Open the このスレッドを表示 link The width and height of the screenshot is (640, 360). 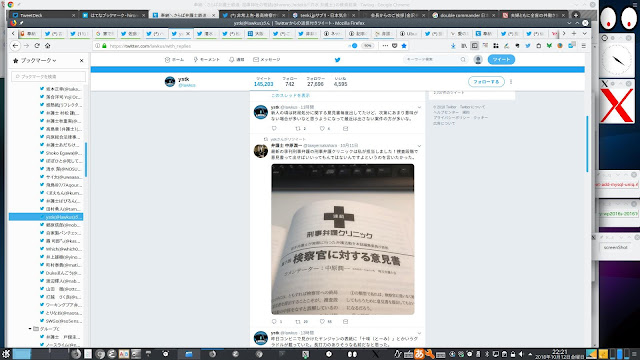[291, 95]
